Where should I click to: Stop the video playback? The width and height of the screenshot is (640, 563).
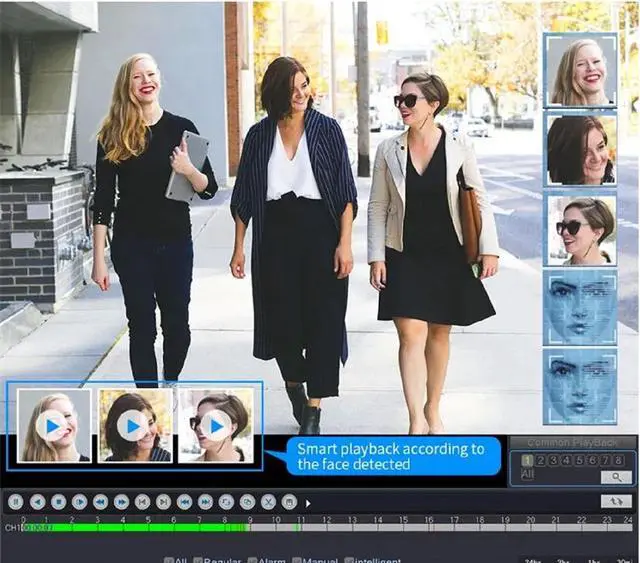click(58, 502)
